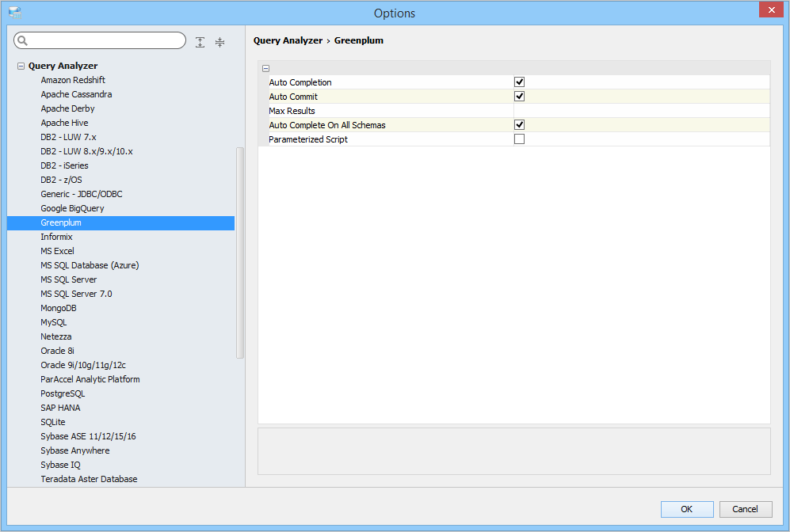Viewport: 790px width, 532px height.
Task: Click the Auto Commit property label
Action: pyautogui.click(x=293, y=97)
